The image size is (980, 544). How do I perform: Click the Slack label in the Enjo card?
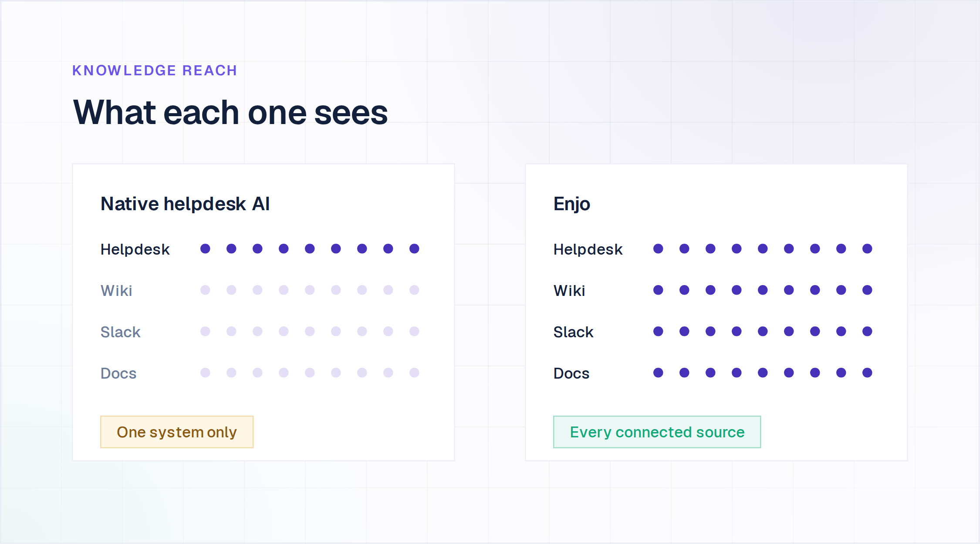[574, 332]
